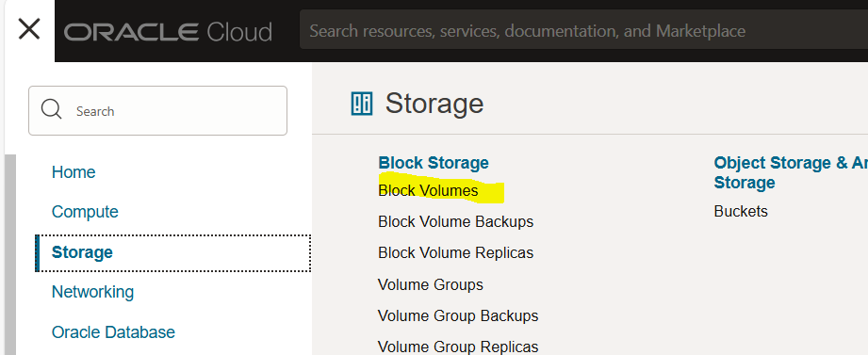
Task: Focus the navigation menu Search field
Action: click(x=157, y=110)
